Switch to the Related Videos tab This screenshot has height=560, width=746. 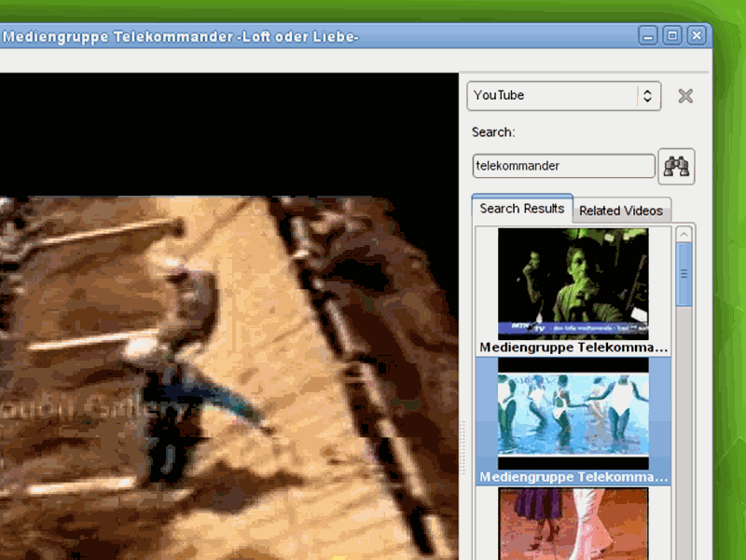(621, 211)
